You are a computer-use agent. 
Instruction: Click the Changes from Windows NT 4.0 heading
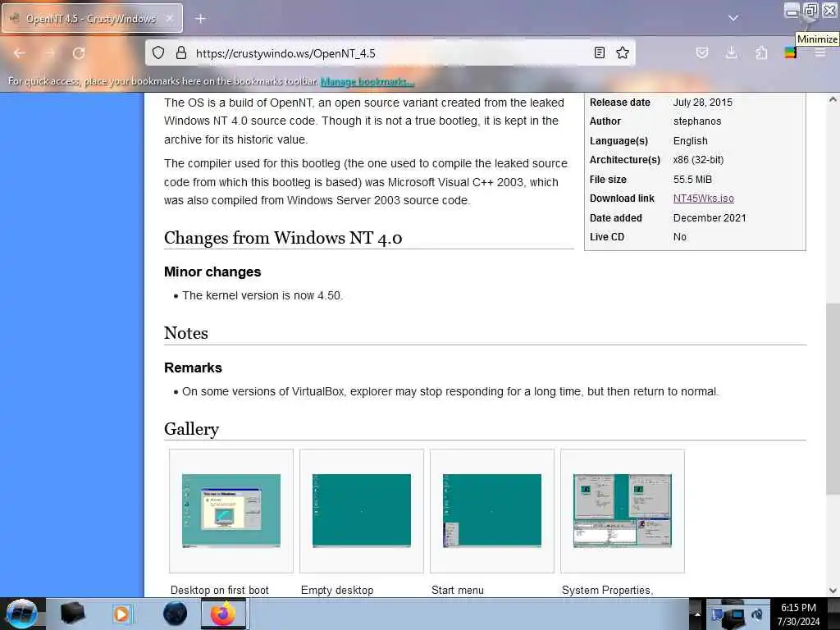point(283,237)
